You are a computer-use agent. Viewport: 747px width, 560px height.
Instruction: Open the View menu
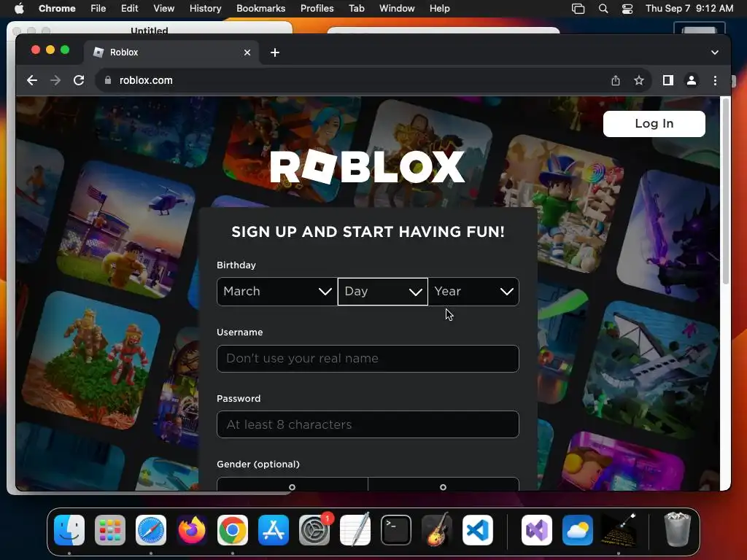[x=164, y=9]
